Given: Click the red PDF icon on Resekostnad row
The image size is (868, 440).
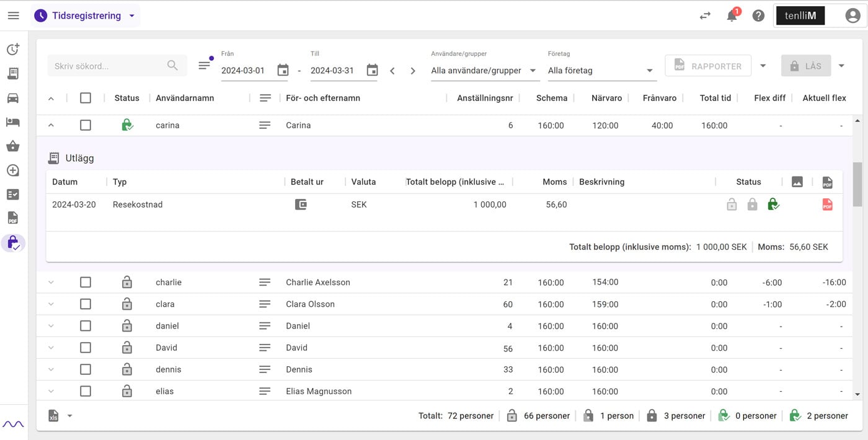Looking at the screenshot, I should [x=827, y=205].
